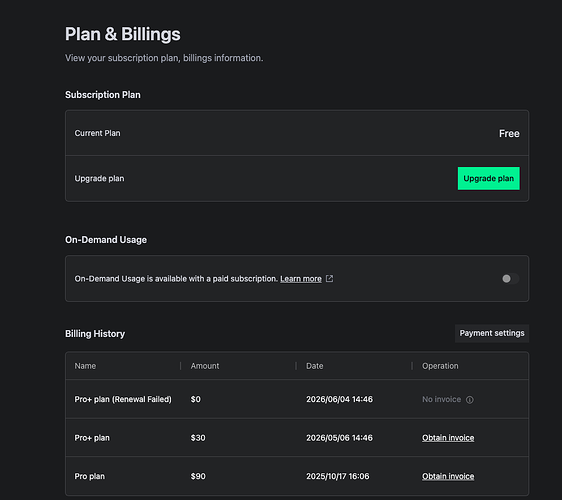Screen dimensions: 562x500
Task: Click the Free plan label
Action: click(509, 133)
